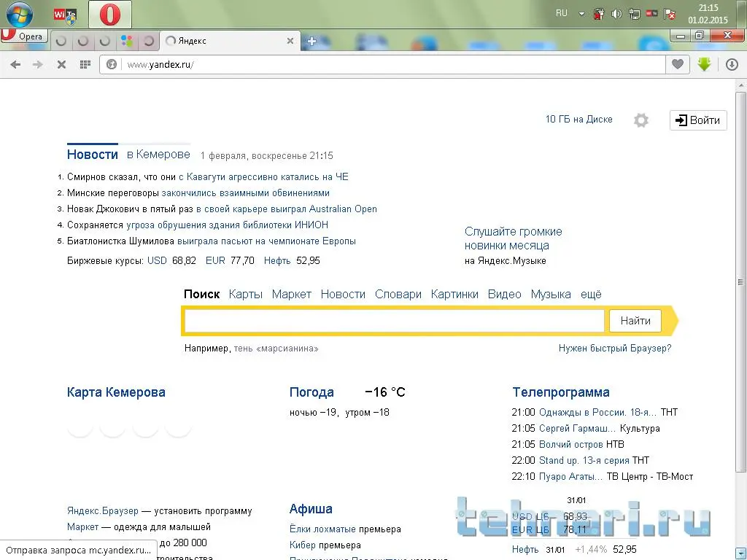The width and height of the screenshot is (747, 560).
Task: Open Yandex settings gear icon
Action: pyautogui.click(x=641, y=120)
